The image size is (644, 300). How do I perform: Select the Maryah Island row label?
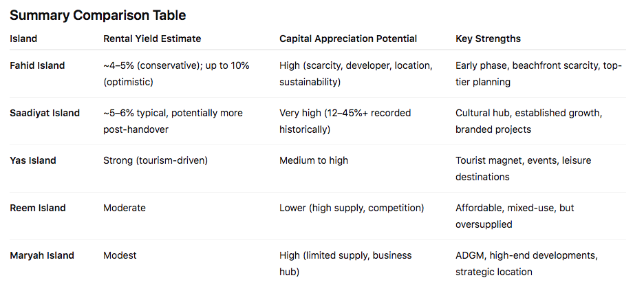tap(42, 255)
